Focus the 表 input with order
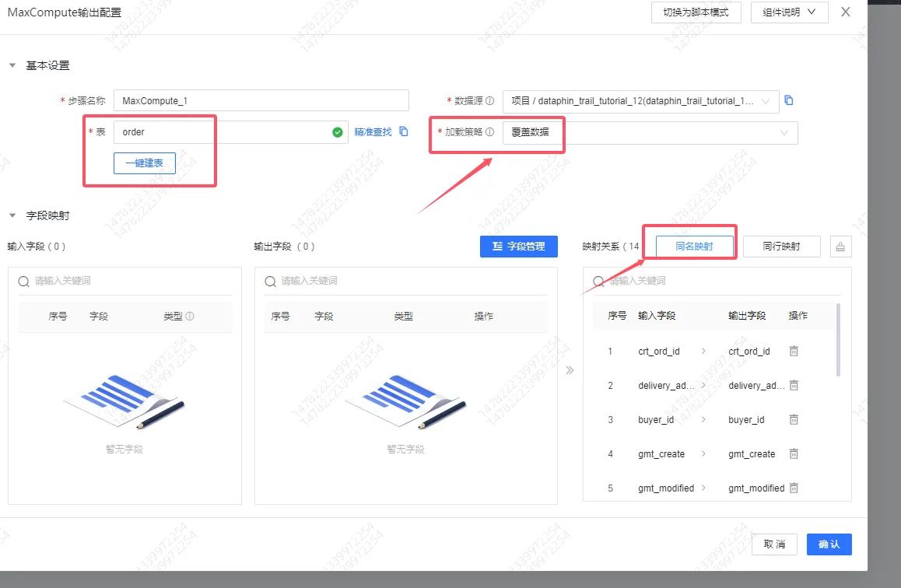The height and width of the screenshot is (588, 901). pyautogui.click(x=230, y=132)
